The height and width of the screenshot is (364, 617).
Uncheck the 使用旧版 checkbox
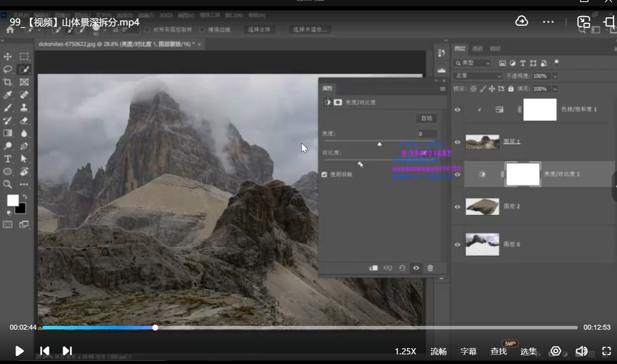pyautogui.click(x=324, y=174)
